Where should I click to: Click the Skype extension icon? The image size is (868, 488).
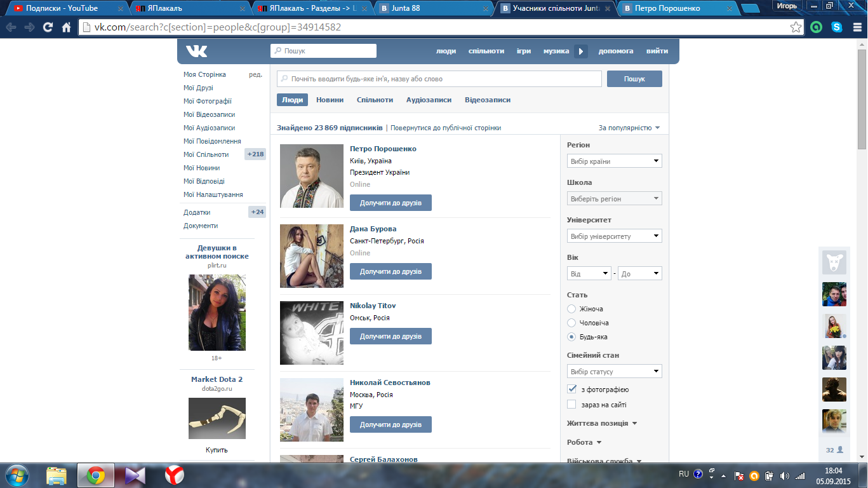click(837, 27)
